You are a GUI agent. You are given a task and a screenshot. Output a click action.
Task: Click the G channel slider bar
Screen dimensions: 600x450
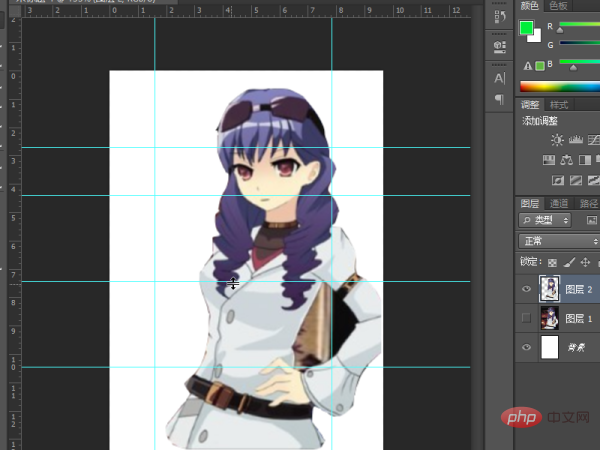[579, 42]
